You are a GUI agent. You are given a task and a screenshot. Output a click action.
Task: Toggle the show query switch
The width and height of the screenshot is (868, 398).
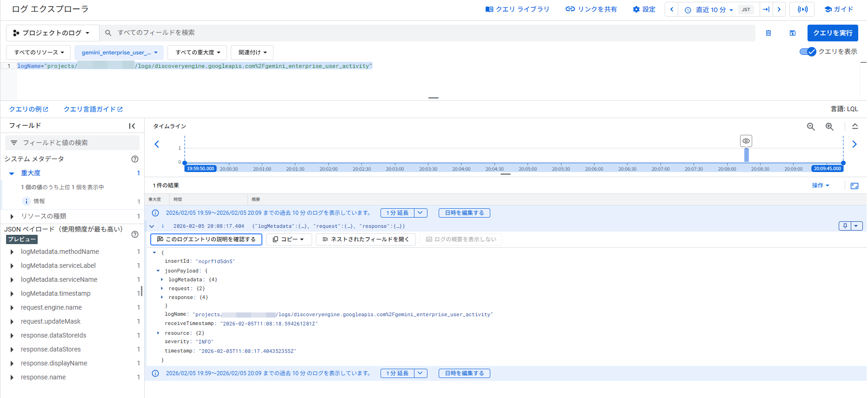(x=808, y=52)
